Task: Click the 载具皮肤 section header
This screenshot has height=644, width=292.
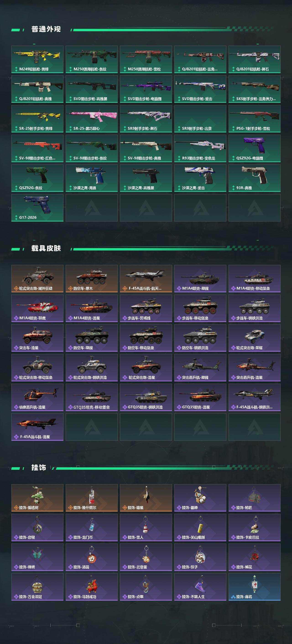Action: 46,248
